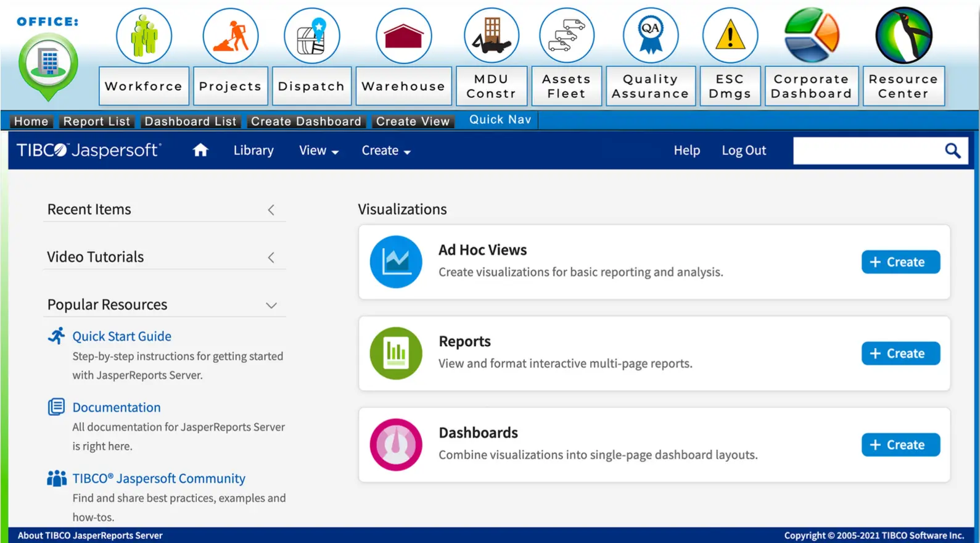Click the Workforce people icon
Screen dimensions: 980x543
tap(144, 36)
